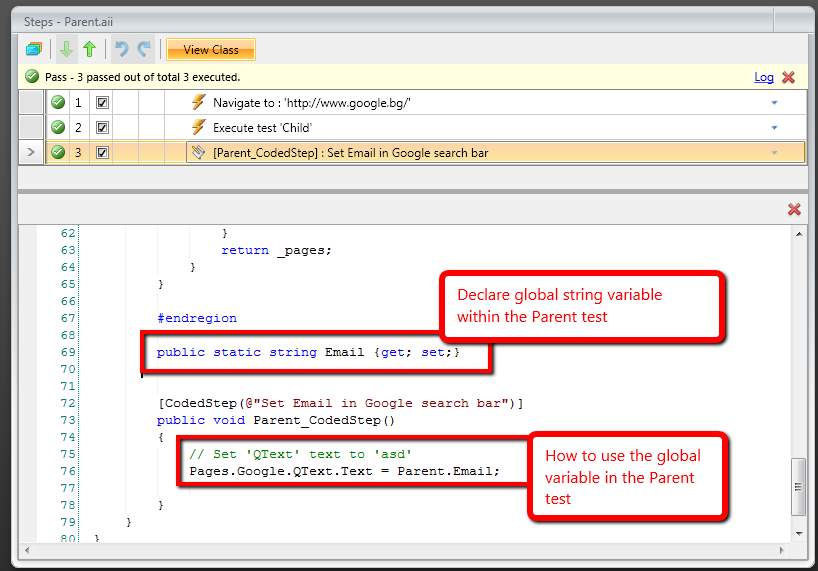818x571 pixels.
Task: Click 'Steps - Parent.aii' panel title
Action: tap(68, 22)
